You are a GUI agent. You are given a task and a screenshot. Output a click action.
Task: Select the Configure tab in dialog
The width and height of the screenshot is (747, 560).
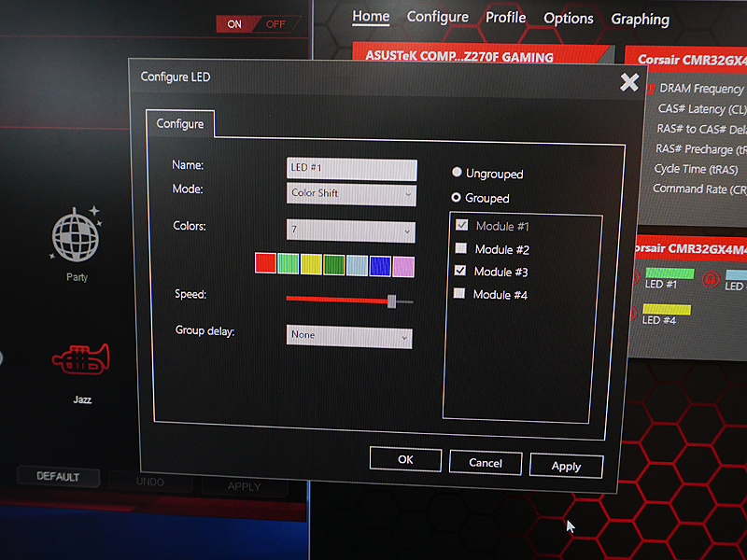[x=180, y=124]
